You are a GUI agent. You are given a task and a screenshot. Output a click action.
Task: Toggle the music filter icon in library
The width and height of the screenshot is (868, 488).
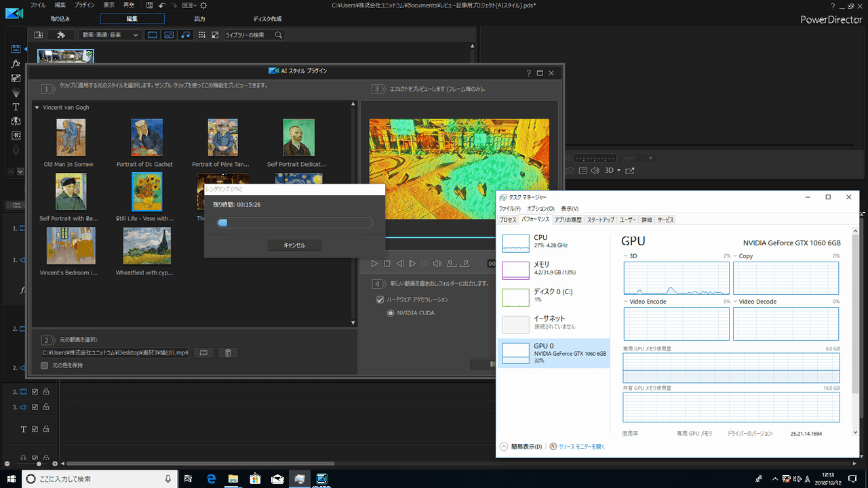click(185, 35)
